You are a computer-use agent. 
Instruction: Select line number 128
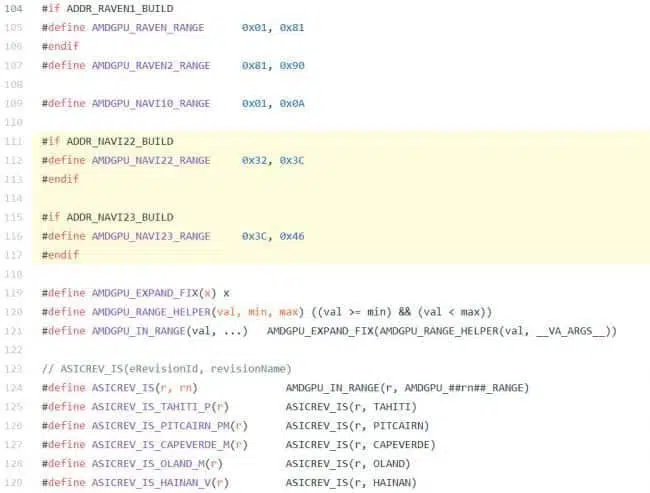coord(13,464)
